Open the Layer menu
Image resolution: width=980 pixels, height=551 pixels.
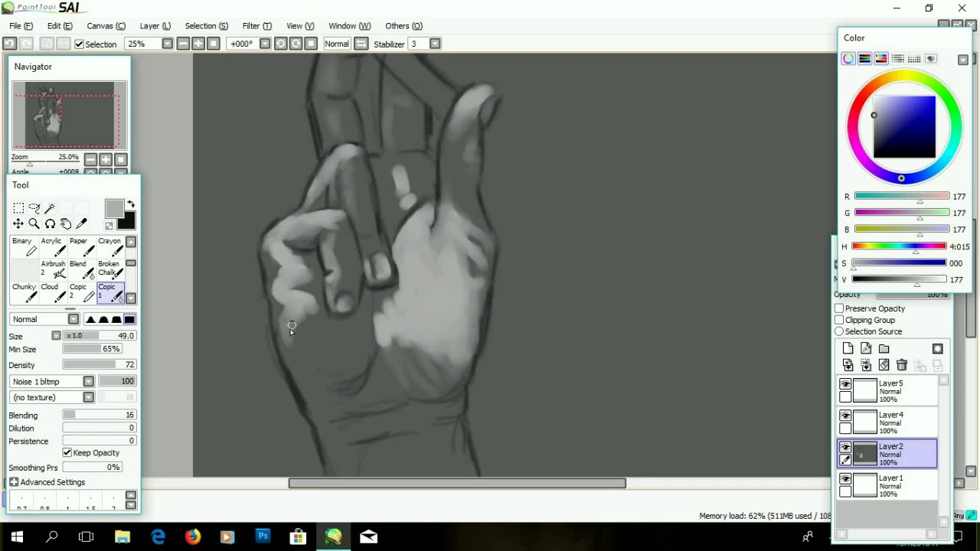pyautogui.click(x=155, y=26)
